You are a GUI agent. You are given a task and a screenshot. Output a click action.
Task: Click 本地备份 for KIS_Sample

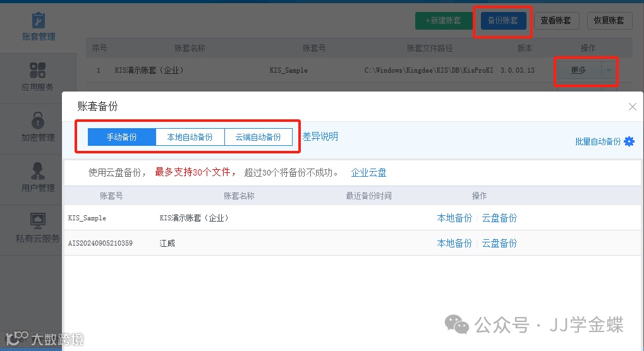click(x=454, y=218)
